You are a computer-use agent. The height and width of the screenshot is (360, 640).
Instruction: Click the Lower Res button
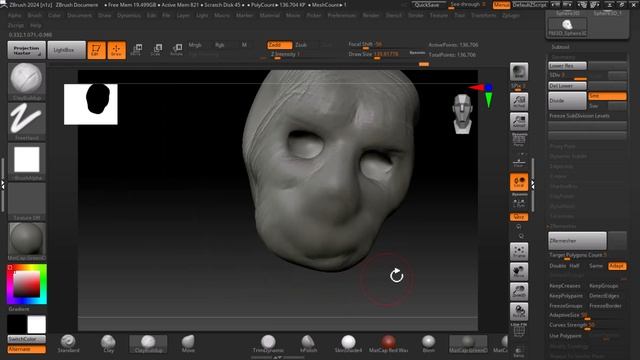(567, 66)
